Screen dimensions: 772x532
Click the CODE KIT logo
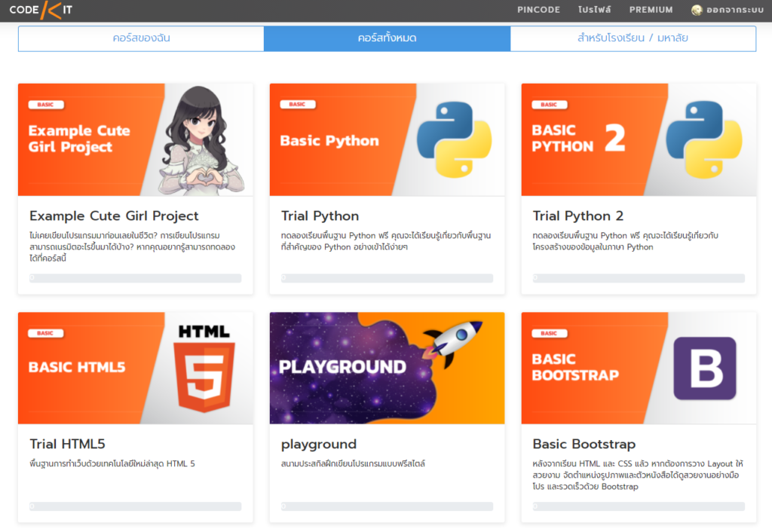click(x=41, y=10)
